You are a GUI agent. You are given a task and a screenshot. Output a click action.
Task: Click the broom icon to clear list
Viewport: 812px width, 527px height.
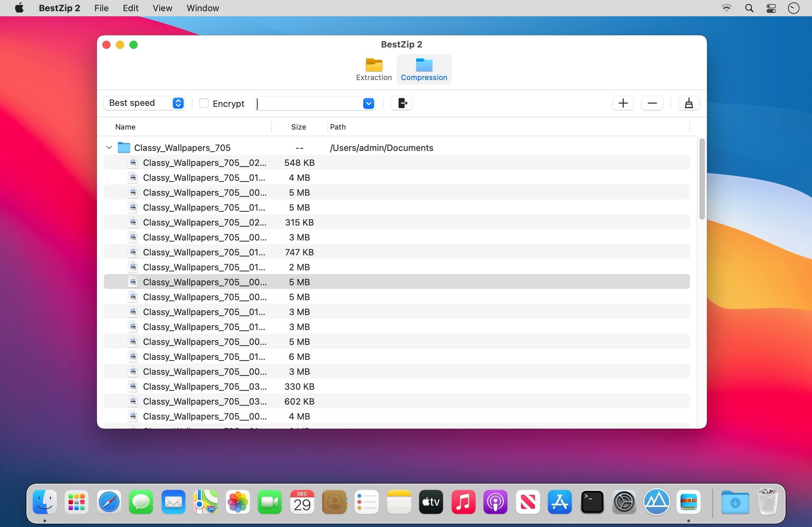tap(689, 103)
